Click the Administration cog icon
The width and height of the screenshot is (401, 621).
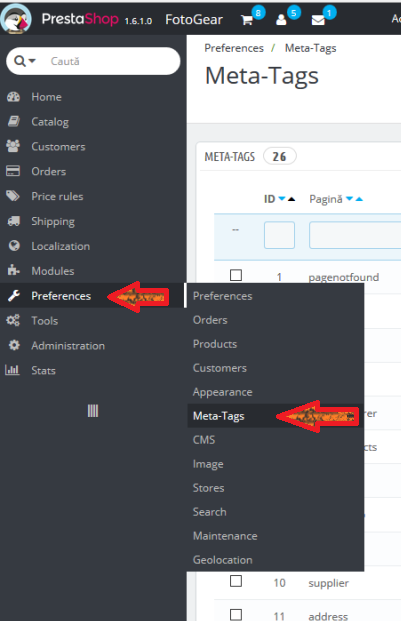coord(14,345)
